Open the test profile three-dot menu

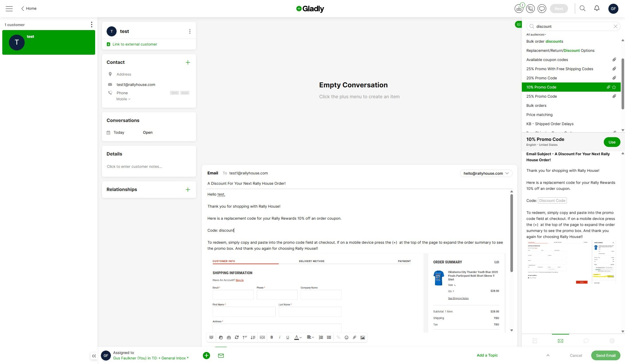190,32
